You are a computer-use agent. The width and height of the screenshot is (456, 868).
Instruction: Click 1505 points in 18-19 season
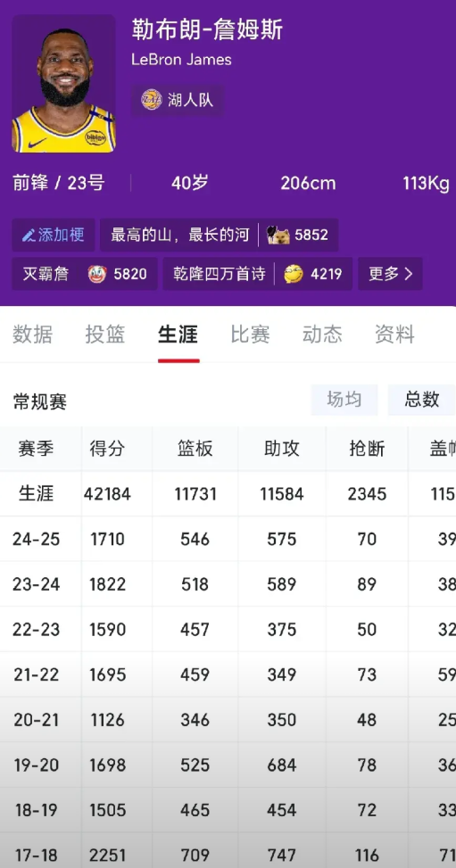[107, 811]
